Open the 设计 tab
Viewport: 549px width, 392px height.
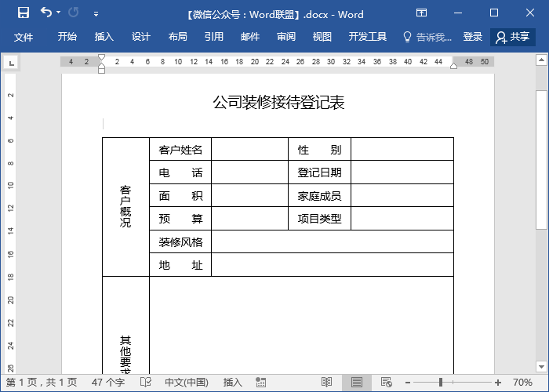pos(140,37)
